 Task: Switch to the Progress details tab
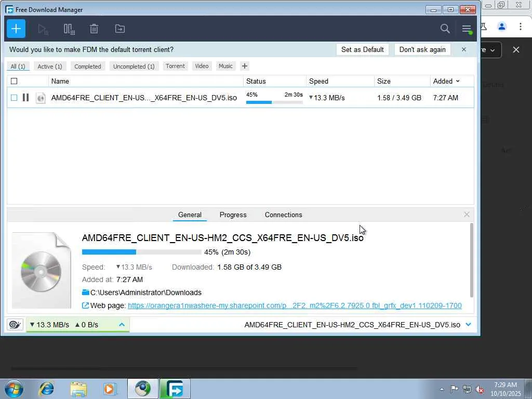(233, 215)
